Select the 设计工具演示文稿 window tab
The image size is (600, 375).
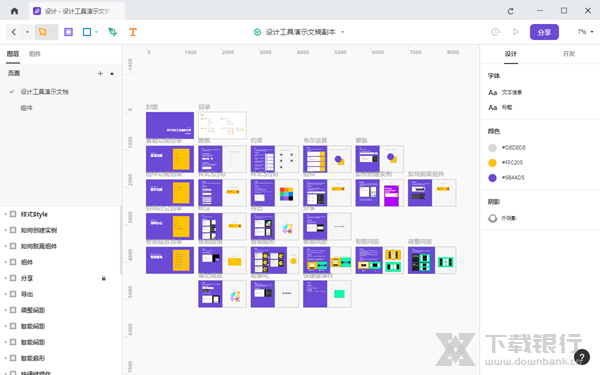78,11
